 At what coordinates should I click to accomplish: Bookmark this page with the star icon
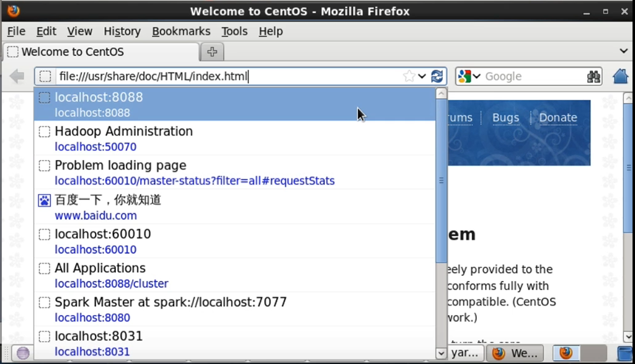[x=409, y=76]
